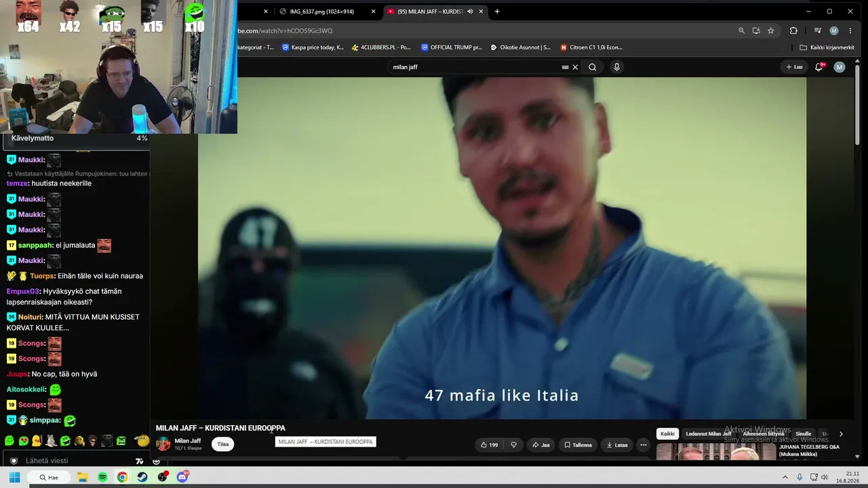Click the Luo create button
This screenshot has height=488, width=868.
tap(794, 67)
